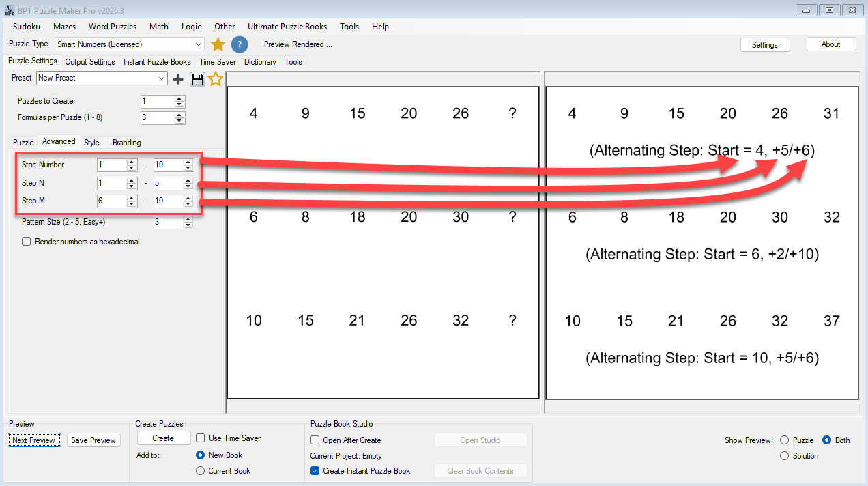Image resolution: width=868 pixels, height=486 pixels.
Task: Switch to the Output Settings tab
Action: pos(90,62)
